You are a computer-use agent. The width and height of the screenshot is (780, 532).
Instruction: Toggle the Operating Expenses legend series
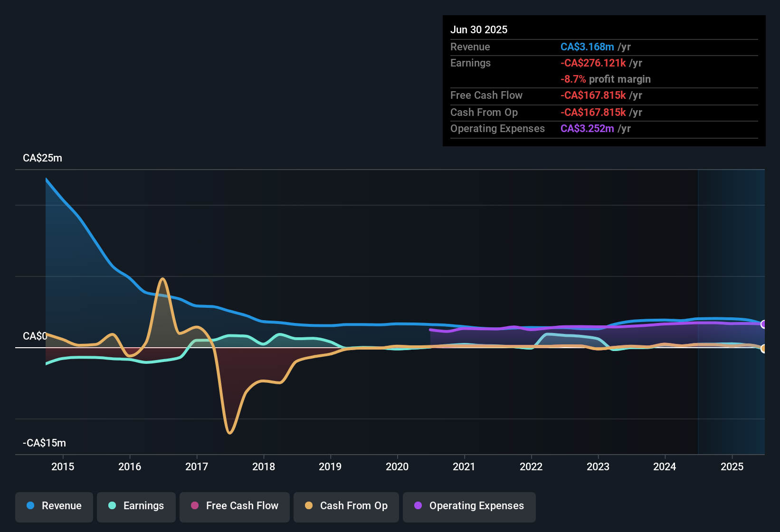tap(469, 506)
